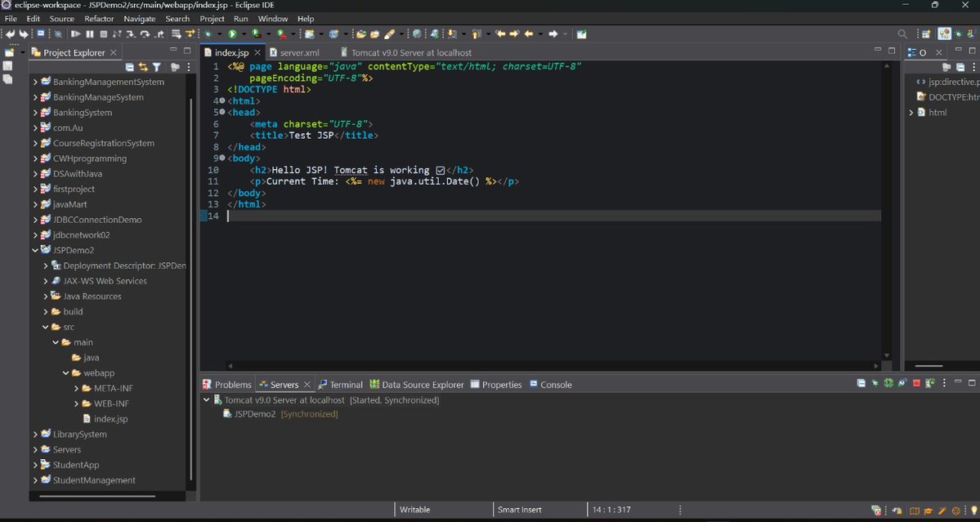Click the pencil icon in bottom status bar
Image resolution: width=980 pixels, height=522 pixels.
point(942,510)
